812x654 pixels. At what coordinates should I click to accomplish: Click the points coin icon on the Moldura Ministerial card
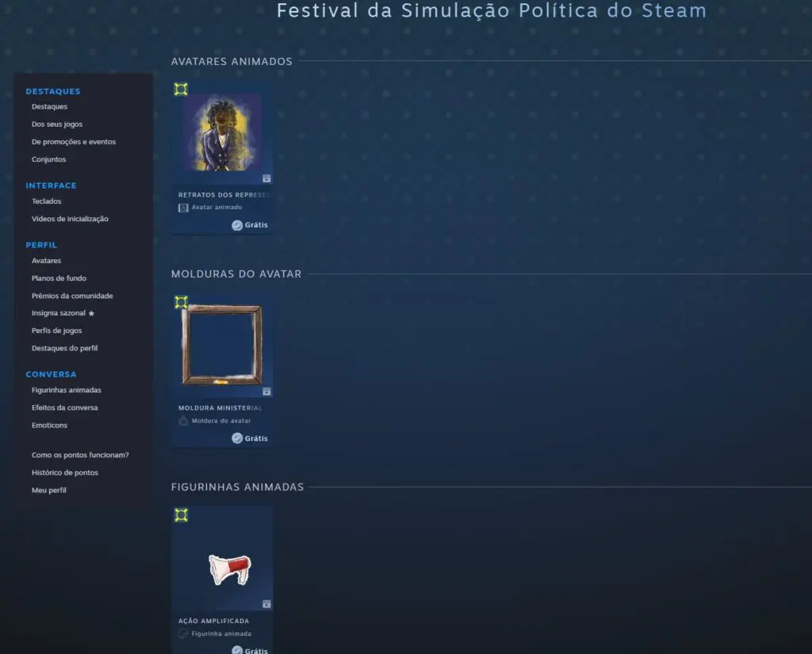[x=236, y=438]
